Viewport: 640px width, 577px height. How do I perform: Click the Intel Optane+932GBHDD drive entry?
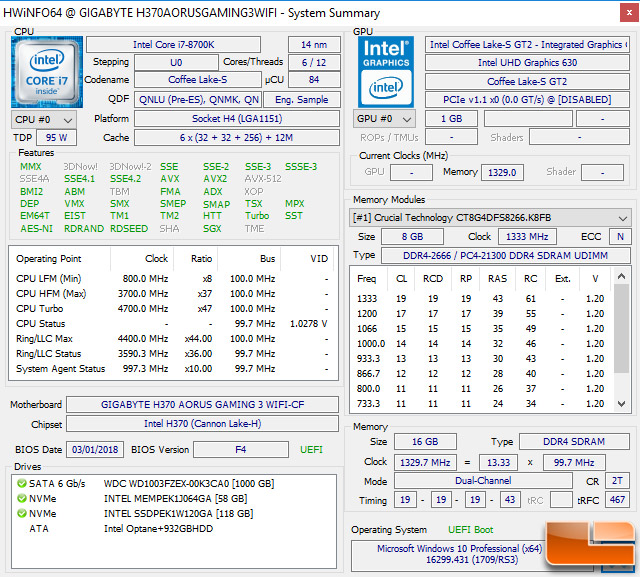158,529
